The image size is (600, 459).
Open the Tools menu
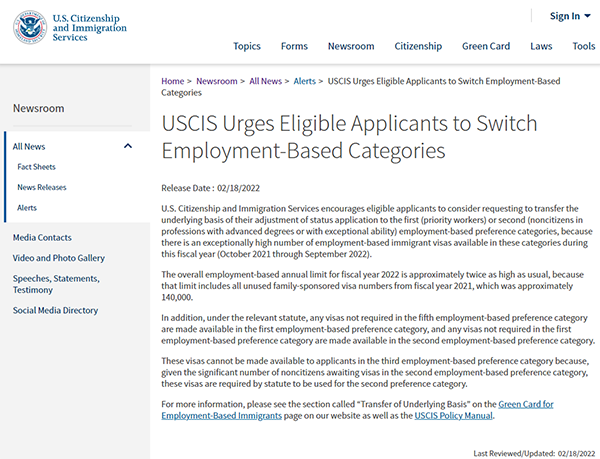(x=584, y=46)
